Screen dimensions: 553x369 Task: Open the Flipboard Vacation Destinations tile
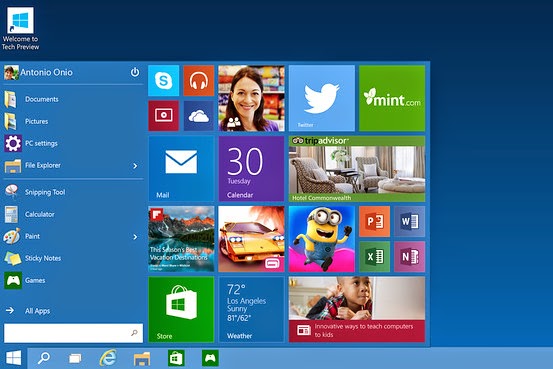(181, 239)
